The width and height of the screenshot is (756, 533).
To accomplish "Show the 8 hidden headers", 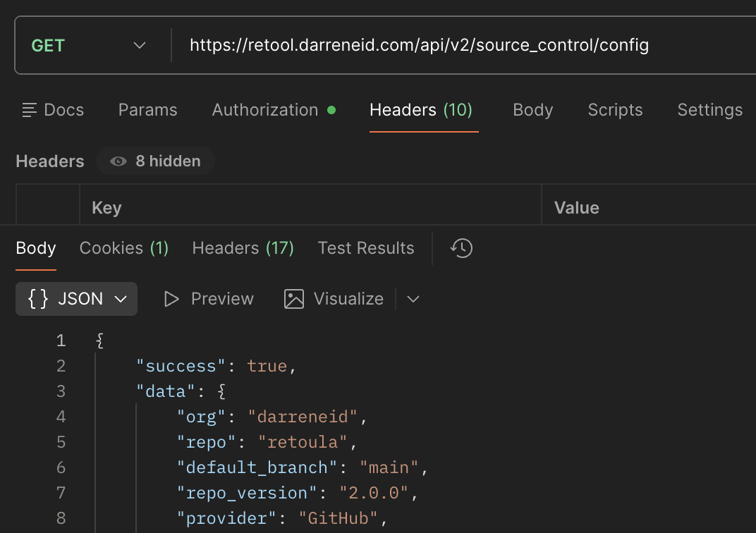I will point(155,161).
